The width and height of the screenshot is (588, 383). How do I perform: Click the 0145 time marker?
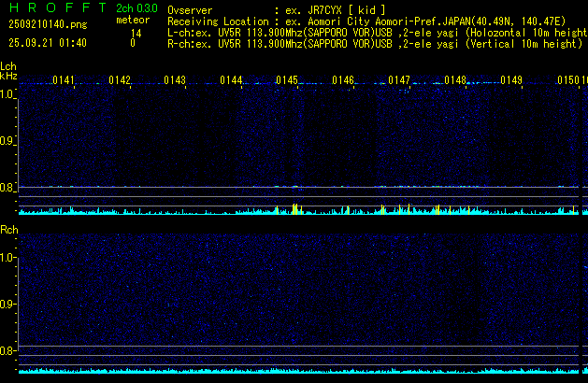(287, 81)
